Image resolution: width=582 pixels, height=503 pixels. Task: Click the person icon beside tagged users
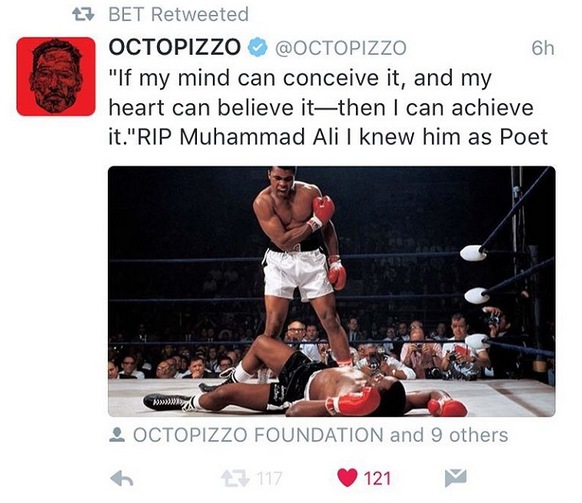point(117,435)
